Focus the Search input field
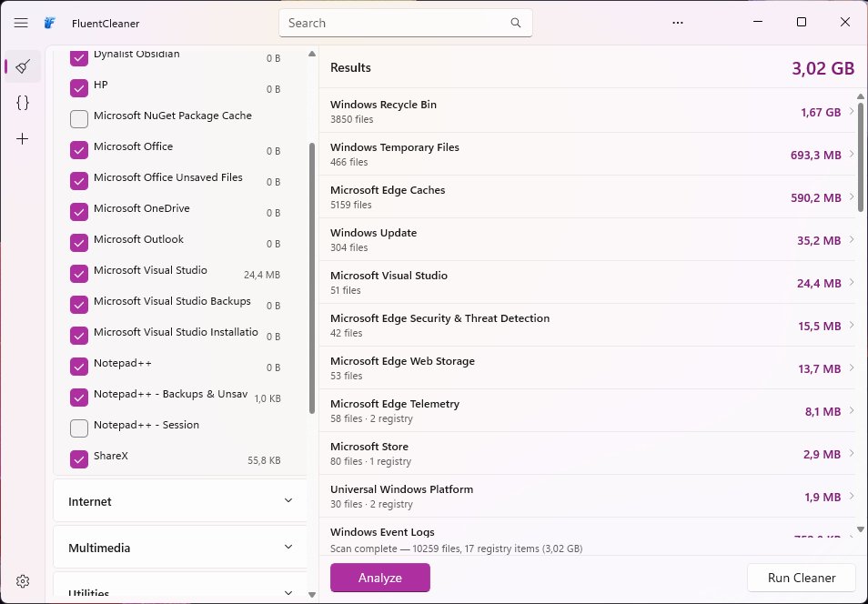The height and width of the screenshot is (604, 868). [x=406, y=23]
